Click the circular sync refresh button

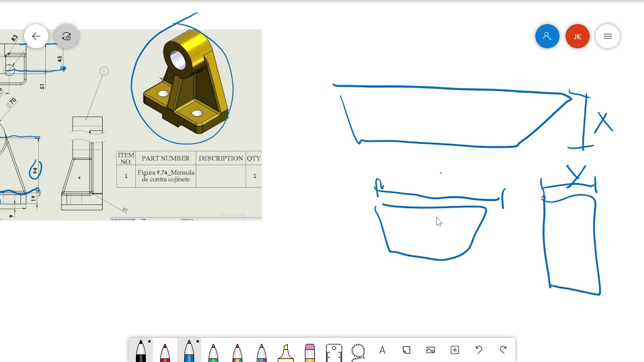click(66, 36)
